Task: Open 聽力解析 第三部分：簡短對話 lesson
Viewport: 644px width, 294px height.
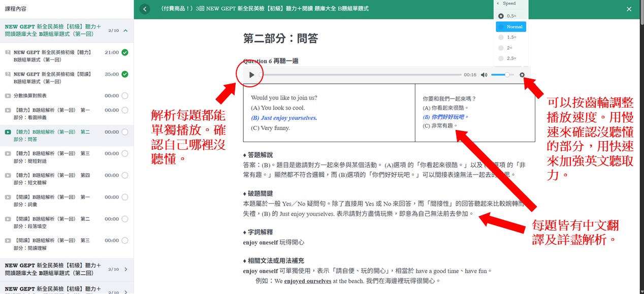Action: click(52, 156)
